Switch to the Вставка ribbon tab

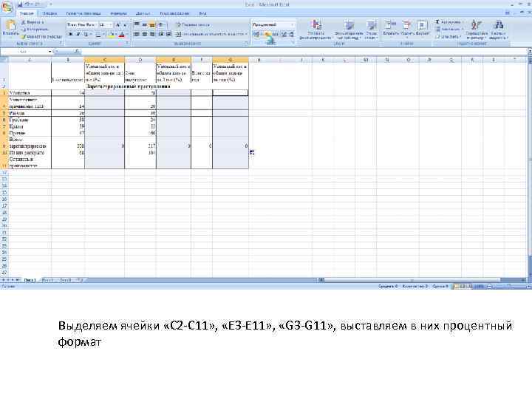50,13
